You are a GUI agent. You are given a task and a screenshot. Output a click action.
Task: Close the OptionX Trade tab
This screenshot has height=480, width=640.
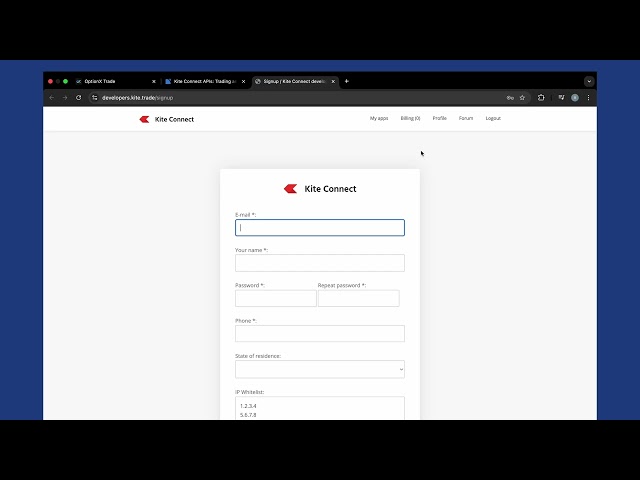click(154, 82)
